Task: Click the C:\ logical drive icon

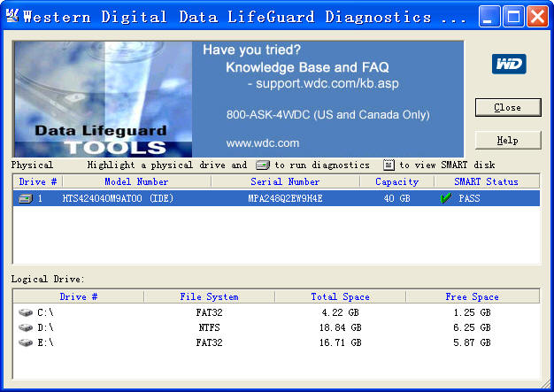Action: pyautogui.click(x=25, y=312)
